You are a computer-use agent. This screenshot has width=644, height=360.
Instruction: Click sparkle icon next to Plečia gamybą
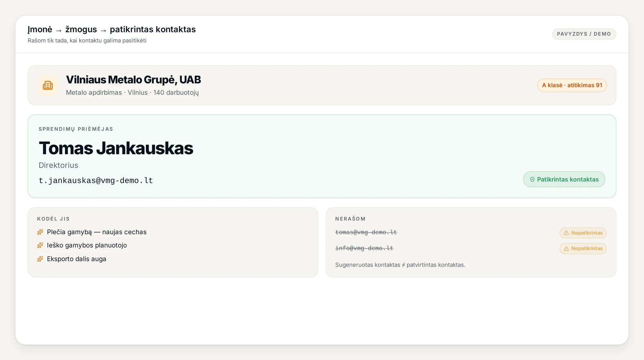point(40,232)
